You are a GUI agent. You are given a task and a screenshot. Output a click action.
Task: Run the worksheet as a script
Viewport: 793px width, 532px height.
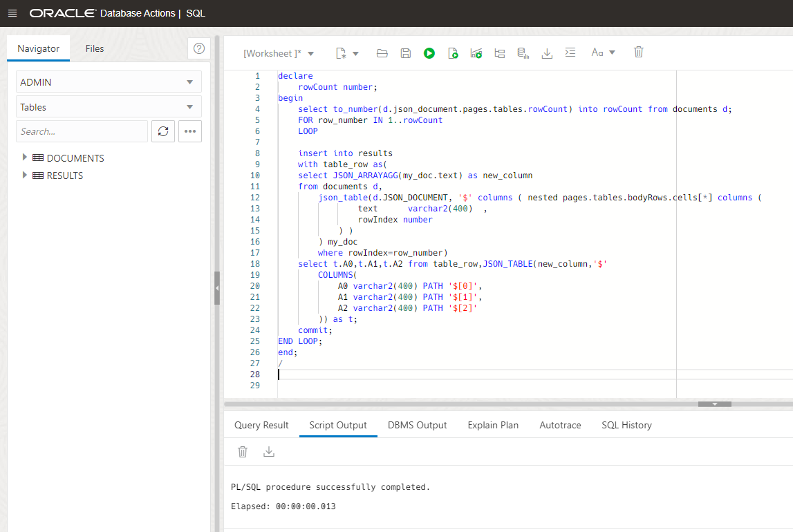[x=453, y=53]
